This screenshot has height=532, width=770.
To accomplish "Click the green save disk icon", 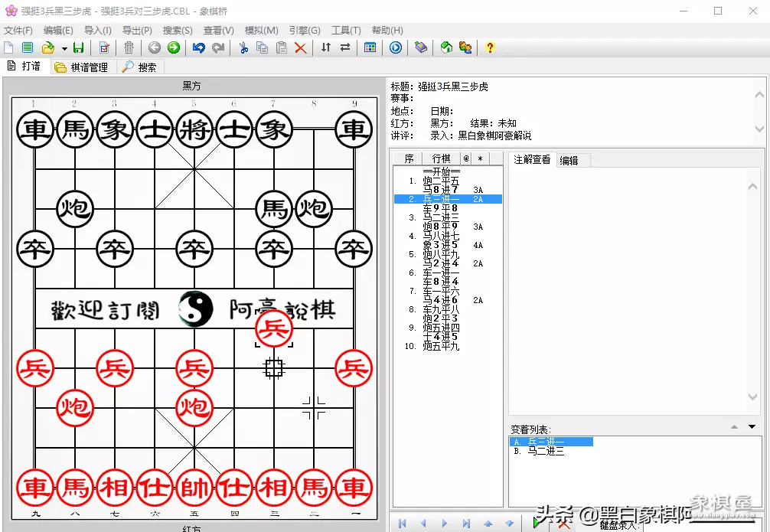I will pos(78,47).
